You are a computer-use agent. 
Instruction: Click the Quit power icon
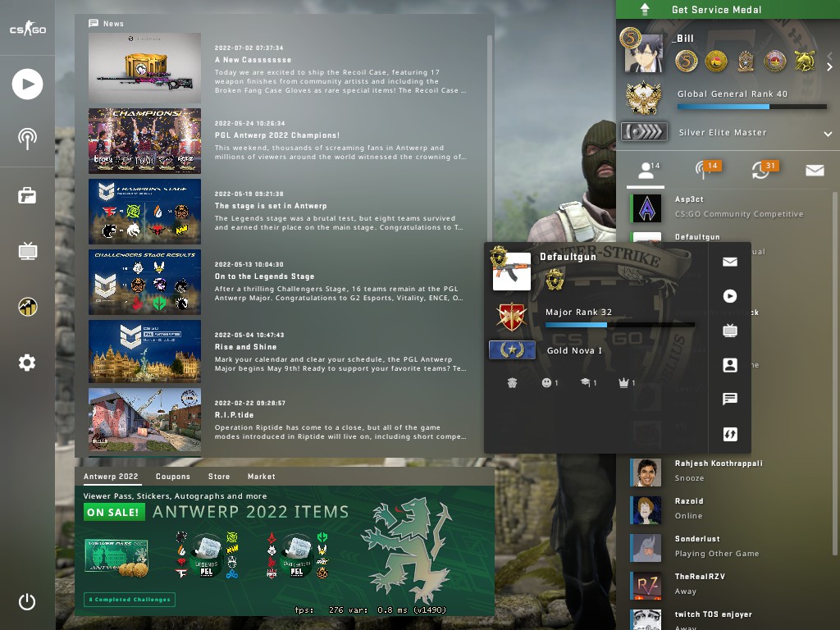click(x=27, y=602)
